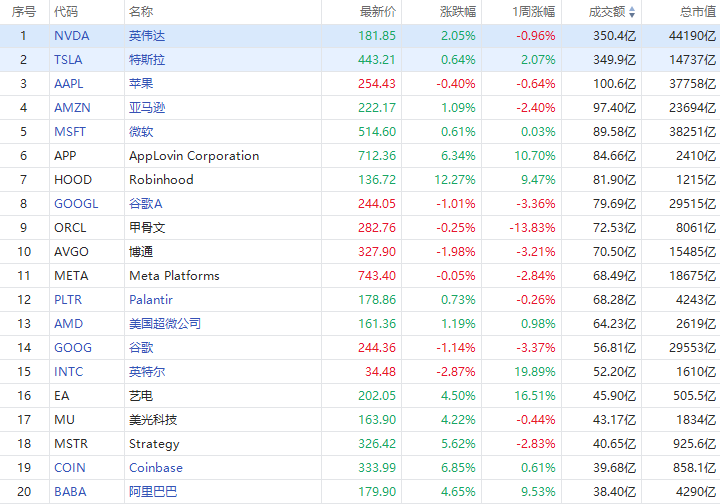This screenshot has height=504, width=720.
Task: Select Microsoft's price 514.60
Action: 377,132
